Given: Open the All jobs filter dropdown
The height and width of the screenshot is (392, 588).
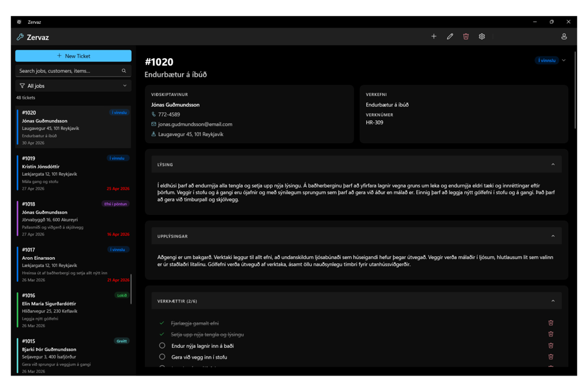Looking at the screenshot, I should pos(73,86).
